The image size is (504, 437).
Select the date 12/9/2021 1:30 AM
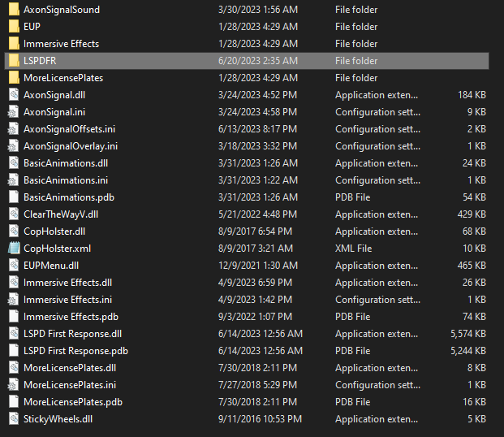[258, 266]
